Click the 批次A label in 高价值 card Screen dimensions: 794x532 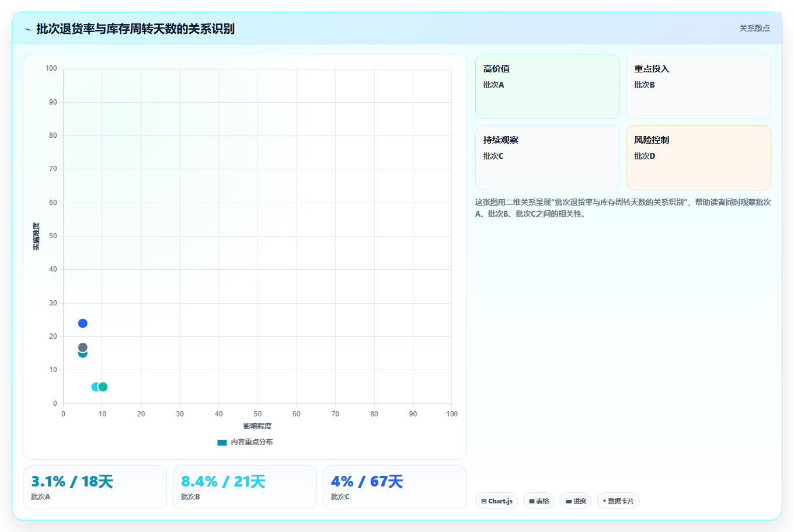tap(493, 85)
